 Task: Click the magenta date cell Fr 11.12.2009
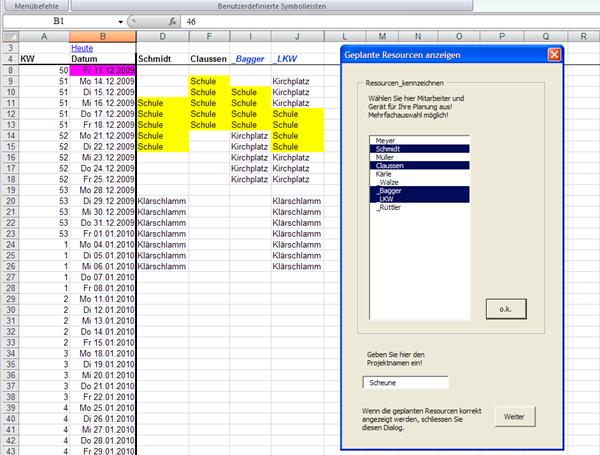[102, 70]
